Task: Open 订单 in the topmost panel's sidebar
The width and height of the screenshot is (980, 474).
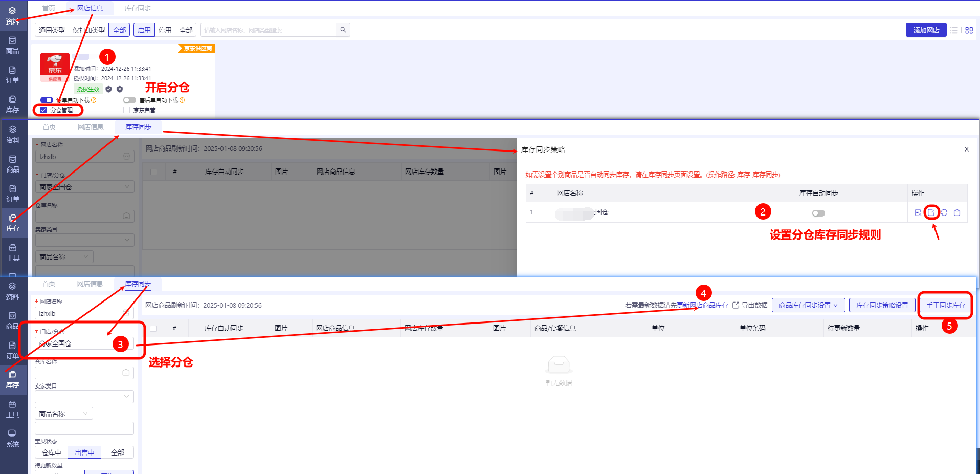Action: pyautogui.click(x=12, y=75)
